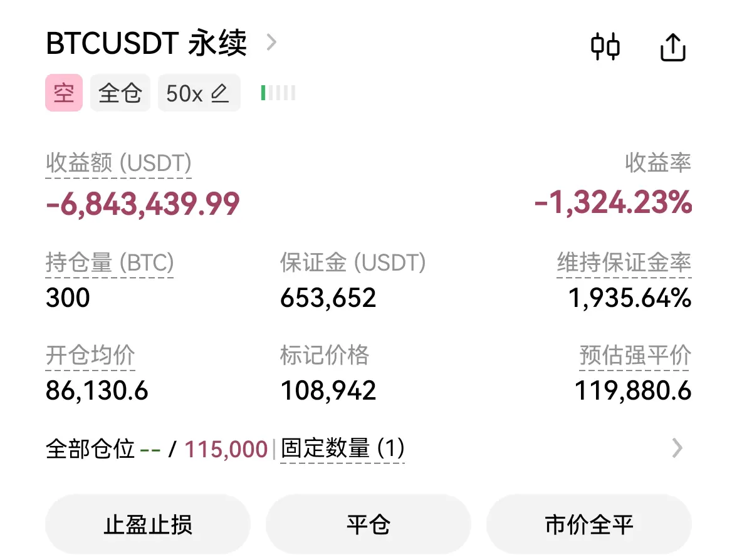Tap the 维持保证金率 label
This screenshot has height=560, width=737.
pos(624,262)
